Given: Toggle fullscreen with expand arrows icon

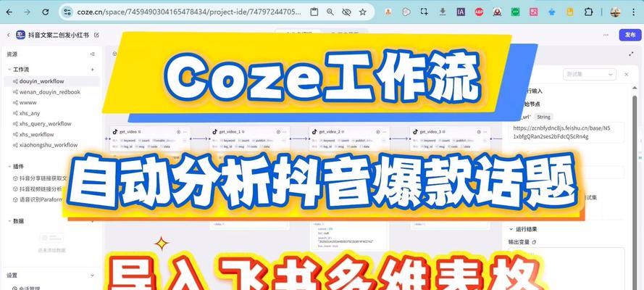Looking at the screenshot, I should [x=631, y=54].
